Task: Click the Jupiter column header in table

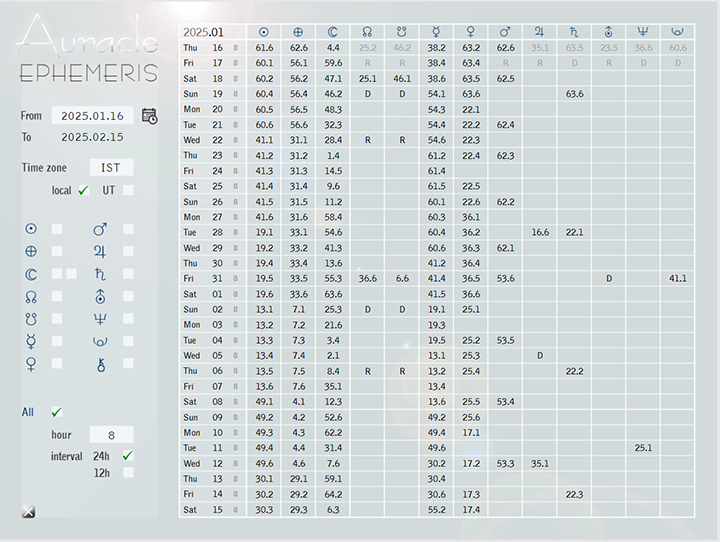Action: (539, 32)
